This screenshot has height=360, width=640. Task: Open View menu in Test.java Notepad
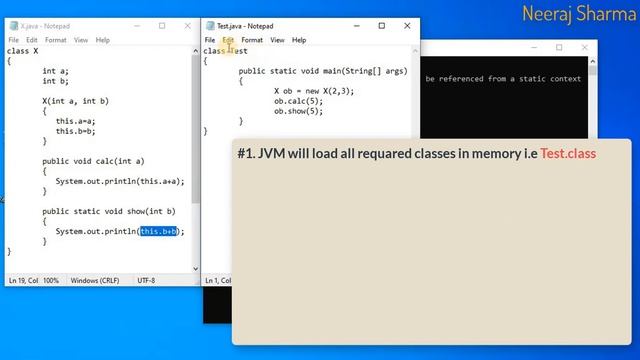click(277, 40)
